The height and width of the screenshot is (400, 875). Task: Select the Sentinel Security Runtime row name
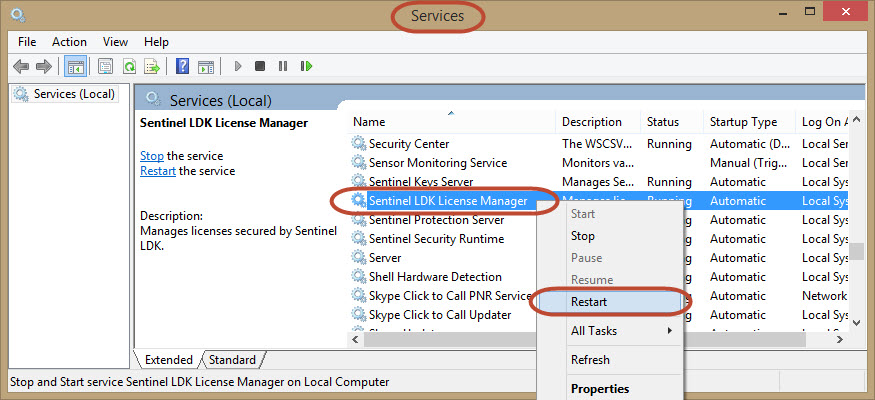(436, 239)
